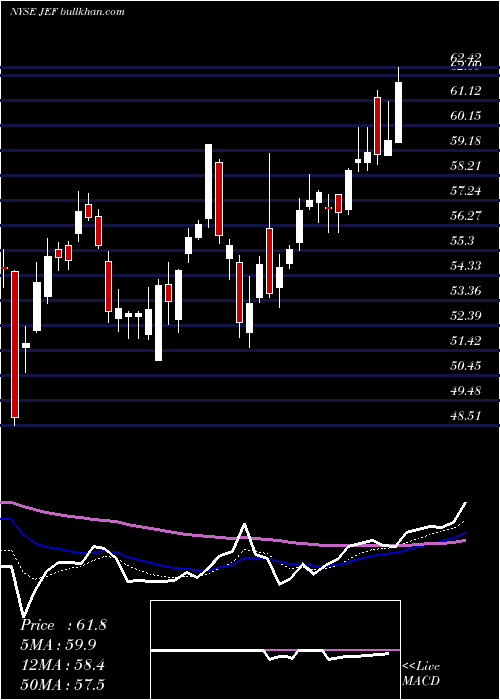This screenshot has height=700, width=500.
Task: Select the 56.27 price axis label
Action: click(x=466, y=216)
